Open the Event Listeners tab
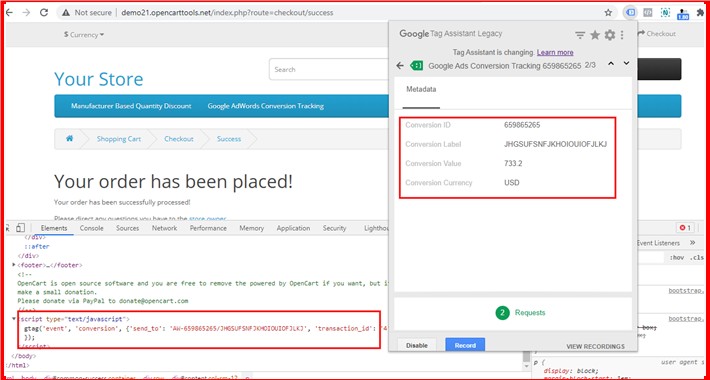Screen dimensions: 710x380 pyautogui.click(x=658, y=243)
